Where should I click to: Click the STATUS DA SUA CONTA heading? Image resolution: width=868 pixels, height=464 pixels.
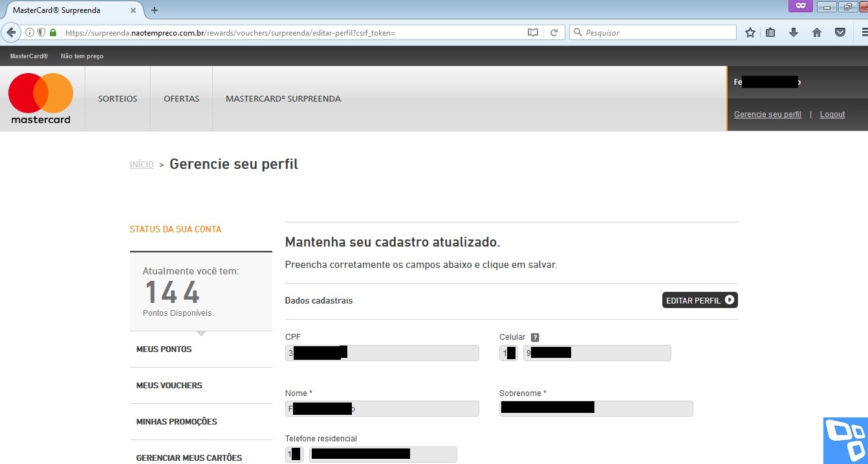click(x=175, y=229)
